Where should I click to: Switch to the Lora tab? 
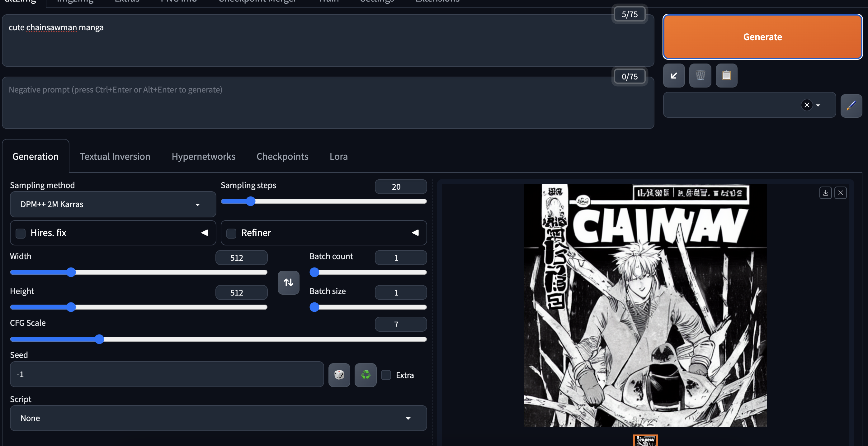338,156
